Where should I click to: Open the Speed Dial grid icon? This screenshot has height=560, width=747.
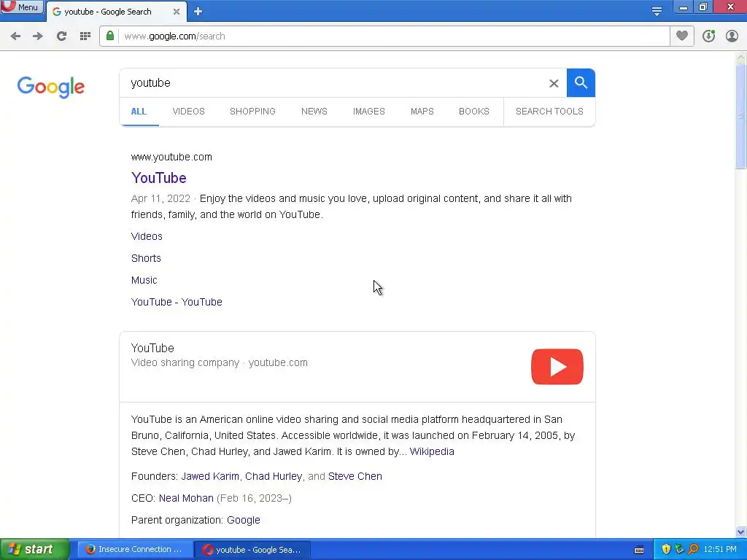85,36
